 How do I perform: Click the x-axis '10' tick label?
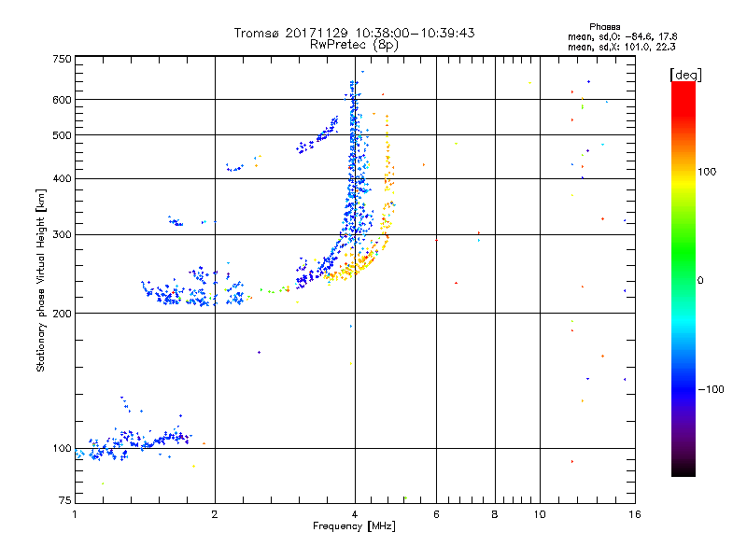click(x=540, y=514)
